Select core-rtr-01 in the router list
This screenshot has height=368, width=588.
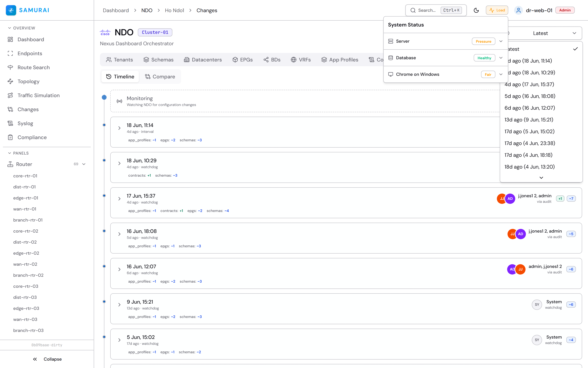[25, 176]
